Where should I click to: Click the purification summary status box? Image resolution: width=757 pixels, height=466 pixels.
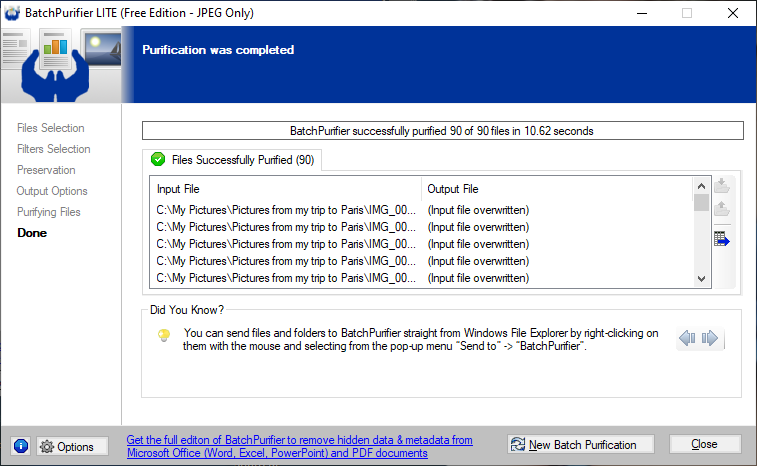(443, 131)
